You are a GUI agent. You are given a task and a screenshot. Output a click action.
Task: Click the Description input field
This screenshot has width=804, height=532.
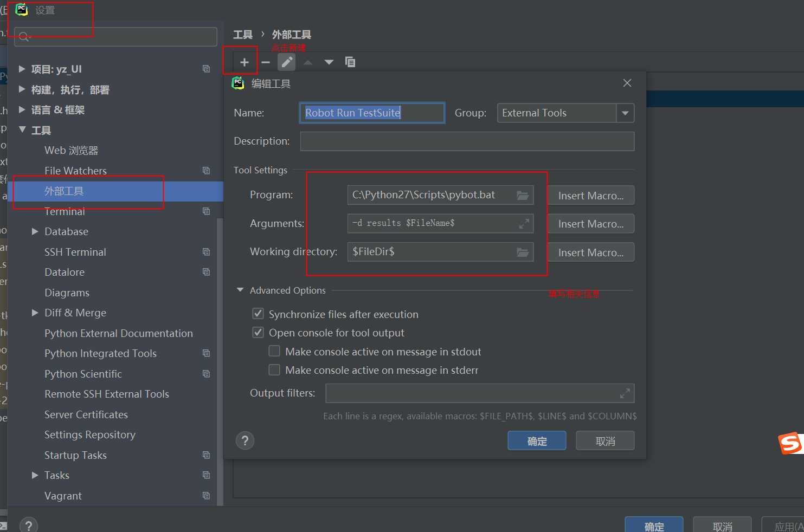467,141
